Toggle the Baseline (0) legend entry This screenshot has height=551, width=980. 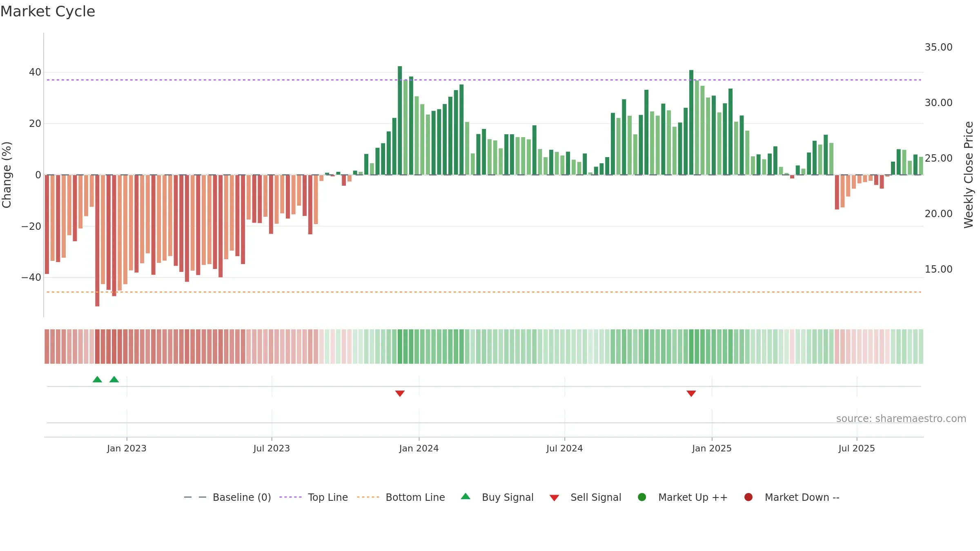coord(227,497)
